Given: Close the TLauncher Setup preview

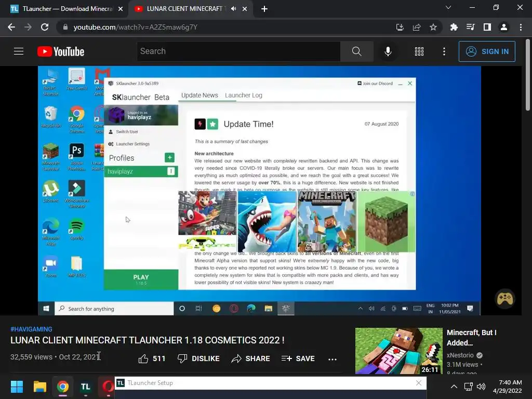Looking at the screenshot, I should [419, 383].
